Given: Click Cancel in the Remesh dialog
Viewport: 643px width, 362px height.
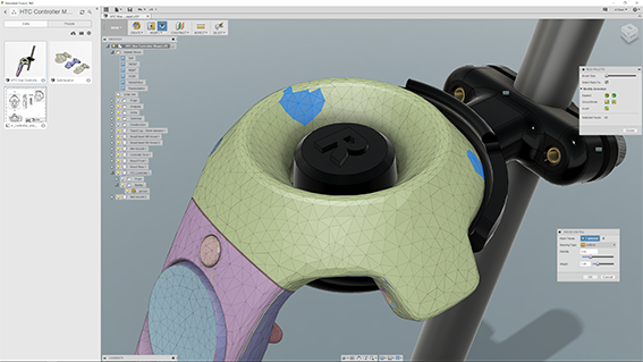Looking at the screenshot, I should (x=608, y=277).
